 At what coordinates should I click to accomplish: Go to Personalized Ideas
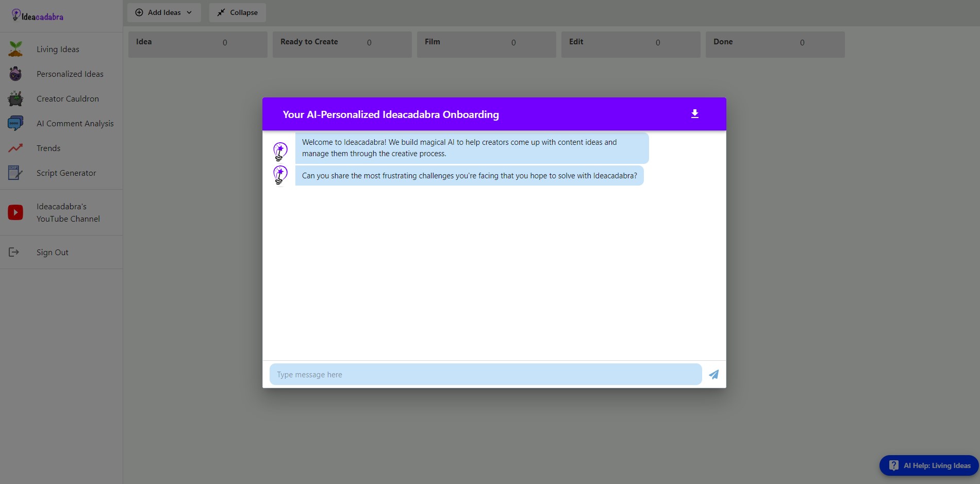[70, 74]
